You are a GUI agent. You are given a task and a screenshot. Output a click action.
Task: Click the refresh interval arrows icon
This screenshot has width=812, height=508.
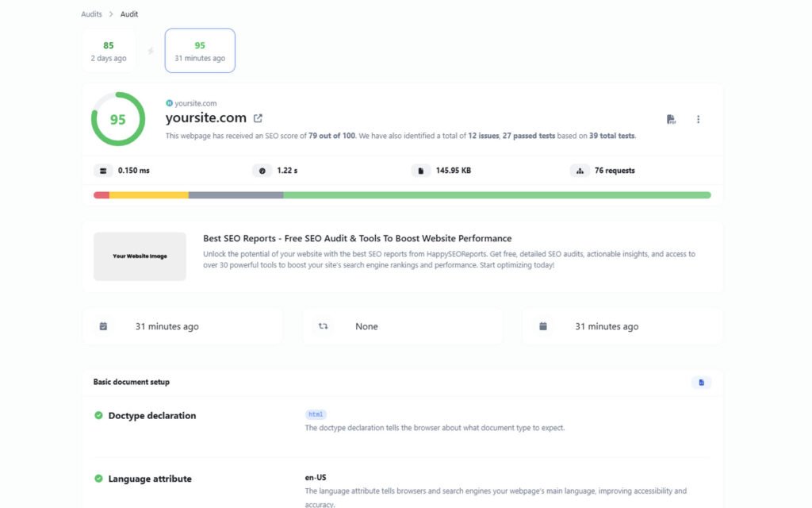pos(323,326)
